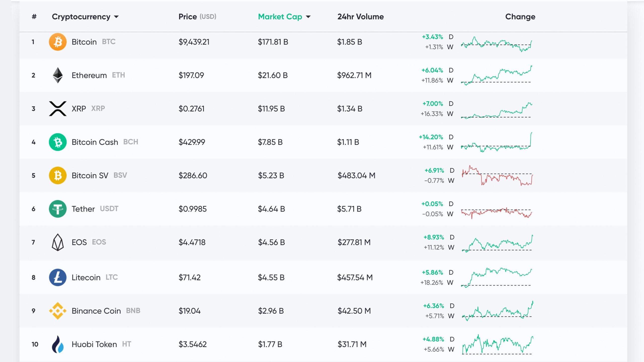Click the Change column header
The width and height of the screenshot is (644, 362).
click(x=520, y=17)
